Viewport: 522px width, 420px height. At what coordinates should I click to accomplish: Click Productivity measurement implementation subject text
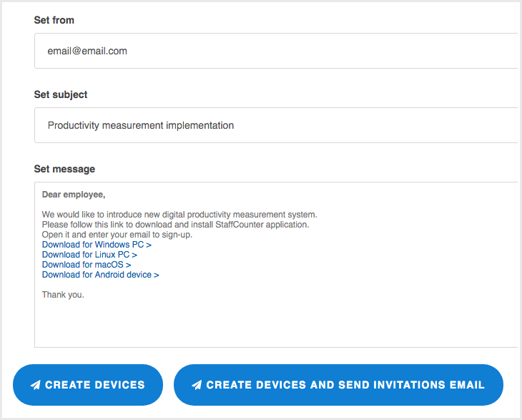point(141,125)
